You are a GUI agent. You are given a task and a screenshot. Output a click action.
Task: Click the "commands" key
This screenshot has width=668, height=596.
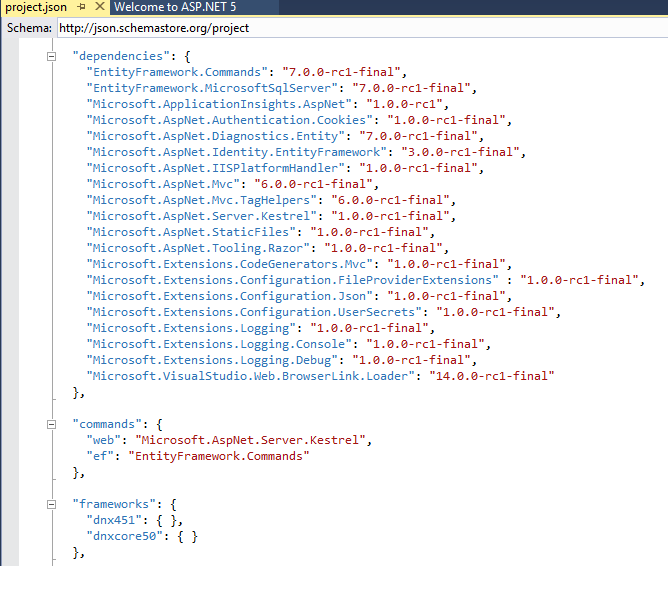[109, 424]
